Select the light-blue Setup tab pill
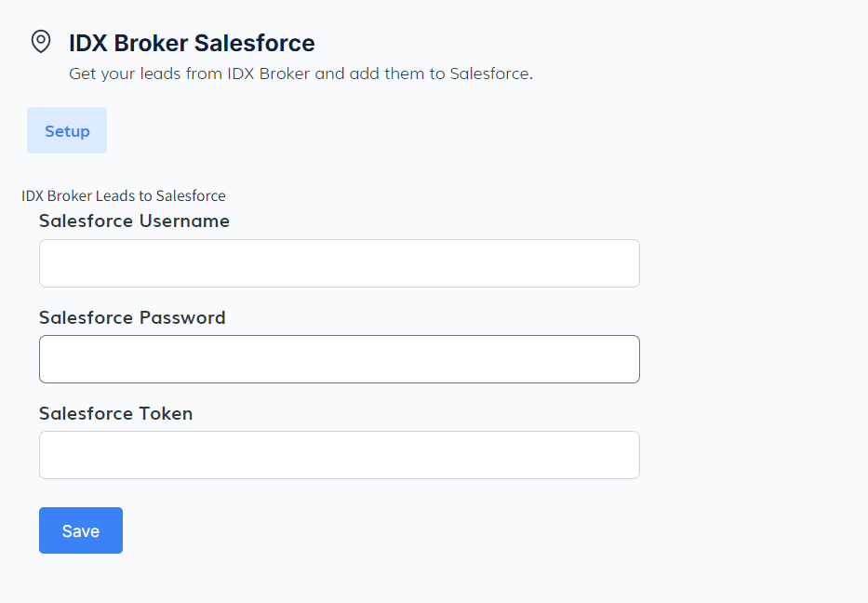 pos(67,131)
